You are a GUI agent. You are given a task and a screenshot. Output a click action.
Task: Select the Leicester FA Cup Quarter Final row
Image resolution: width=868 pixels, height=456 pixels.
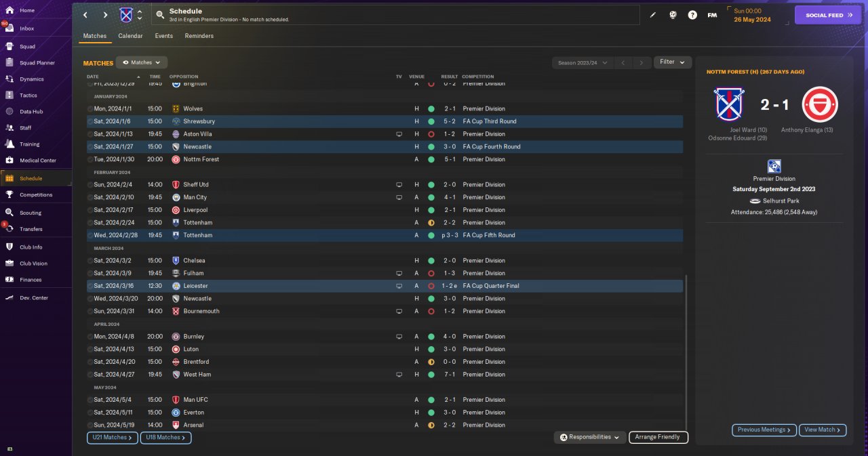tap(384, 286)
